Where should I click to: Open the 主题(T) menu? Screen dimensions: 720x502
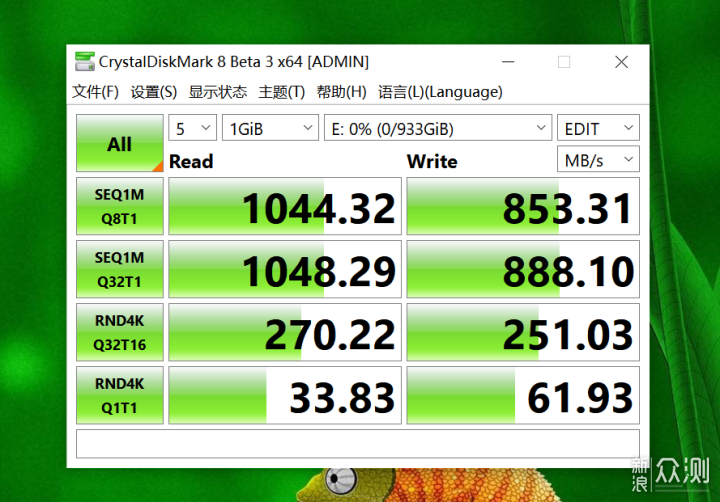click(282, 92)
